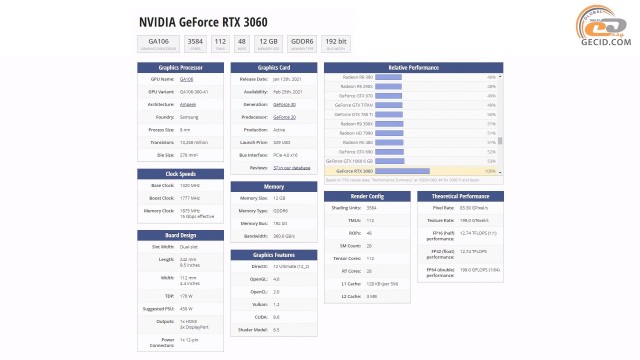Screen dimensions: 640x360
Task: Click the Power Connectors value '1x 12-pin'
Action: tap(189, 340)
